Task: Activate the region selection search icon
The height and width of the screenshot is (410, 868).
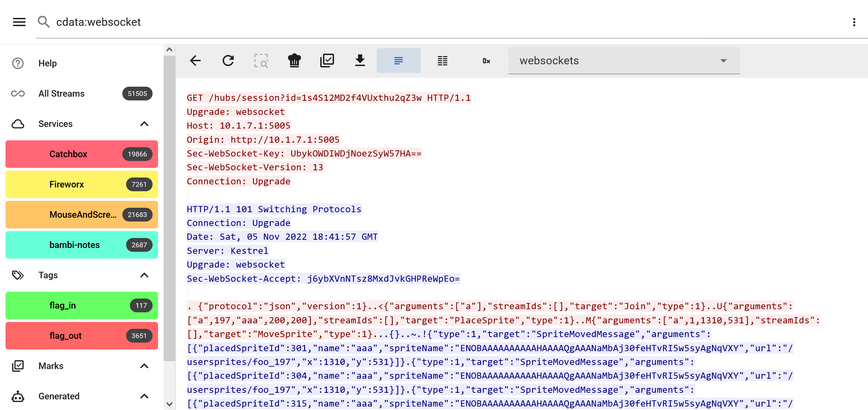Action: point(261,61)
